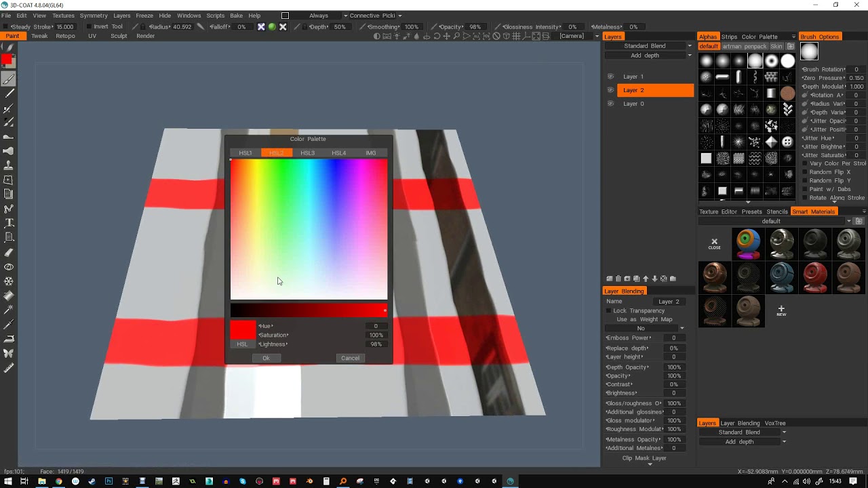Select the solid white circle alpha
Image resolution: width=868 pixels, height=488 pixels.
coord(787,61)
